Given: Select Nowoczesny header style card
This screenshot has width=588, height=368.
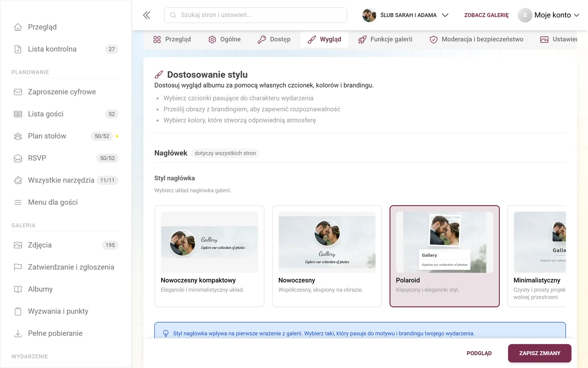Looking at the screenshot, I should [x=327, y=256].
